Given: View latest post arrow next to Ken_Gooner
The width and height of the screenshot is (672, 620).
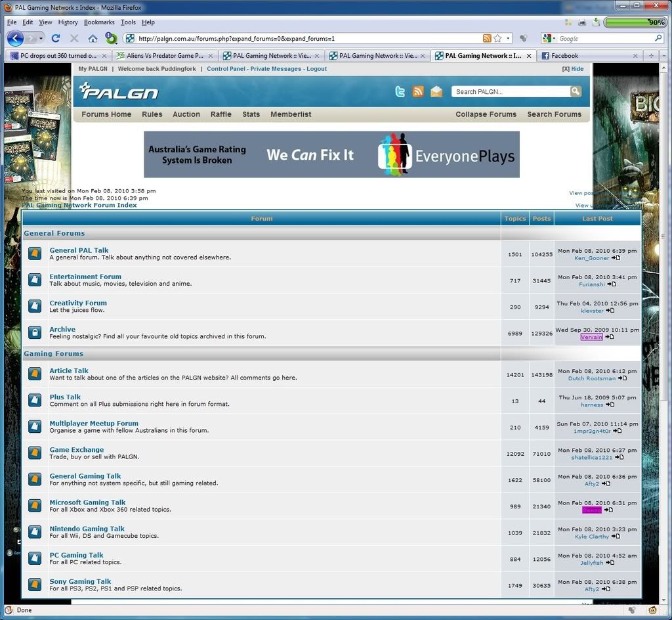Looking at the screenshot, I should point(616,258).
